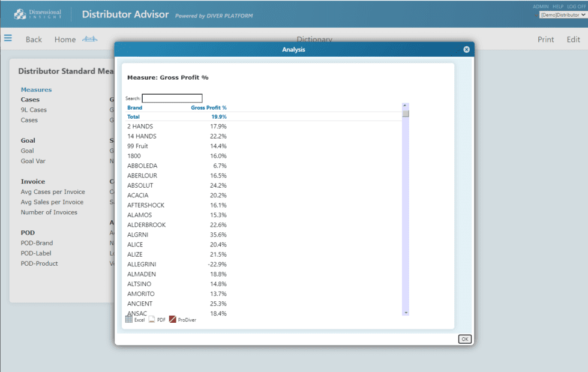The image size is (588, 372).
Task: Go to the Home page
Action: (x=65, y=39)
